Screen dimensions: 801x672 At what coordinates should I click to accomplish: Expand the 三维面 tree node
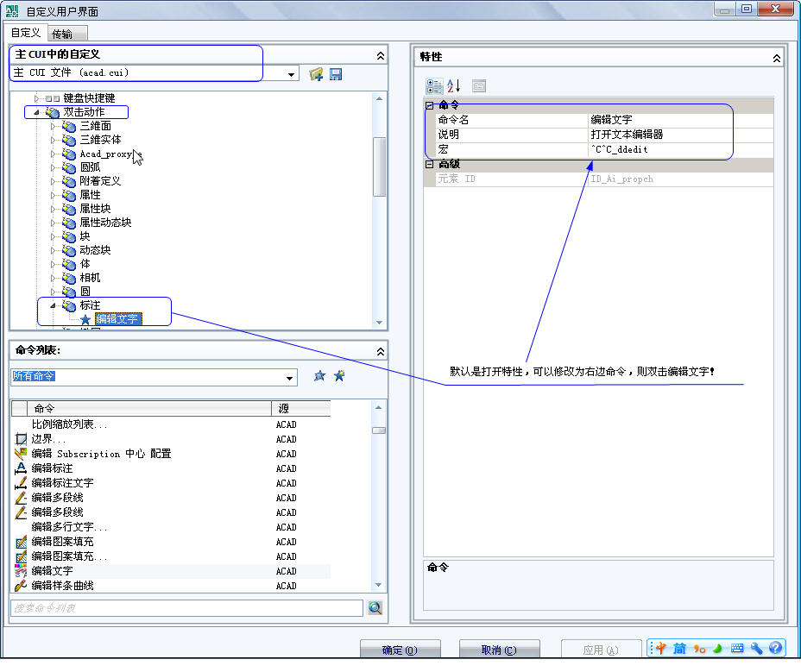click(x=53, y=126)
